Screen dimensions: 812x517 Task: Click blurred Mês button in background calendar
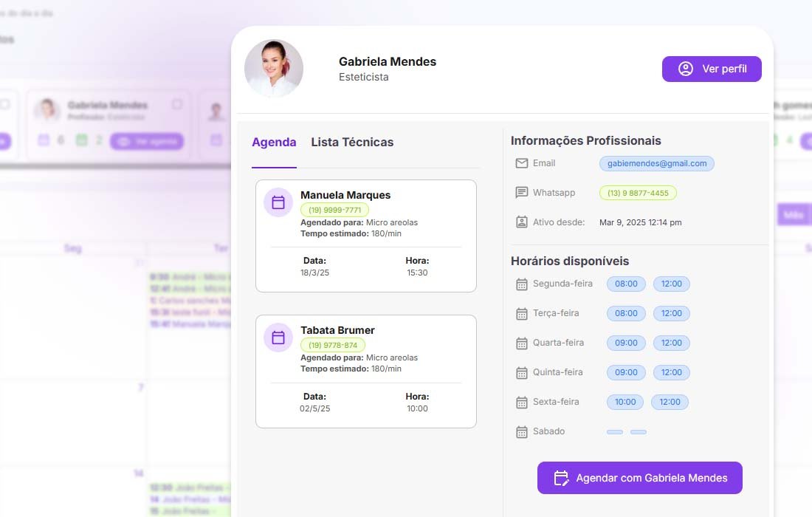(x=794, y=214)
